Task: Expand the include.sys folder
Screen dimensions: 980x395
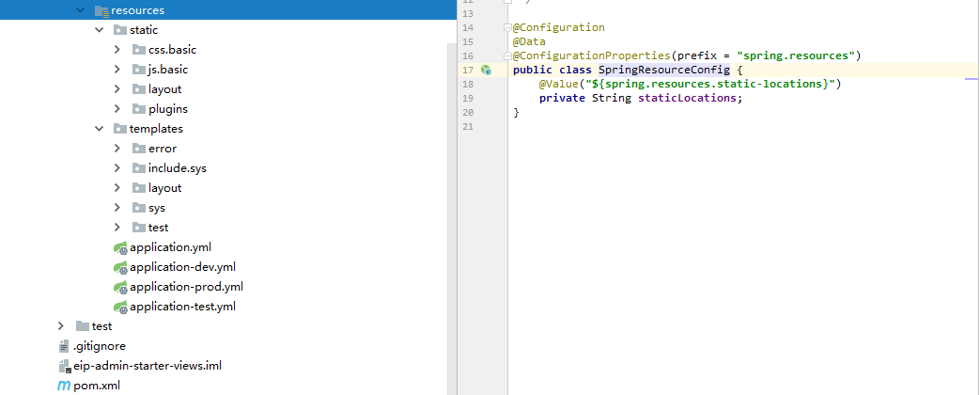Action: (117, 168)
